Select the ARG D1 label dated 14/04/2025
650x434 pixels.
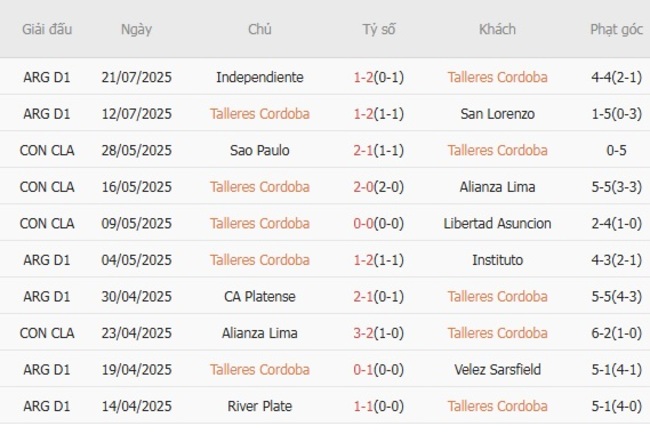pos(47,406)
